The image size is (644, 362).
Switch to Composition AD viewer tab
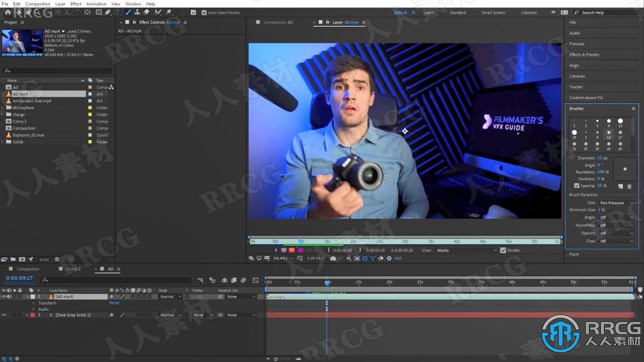click(278, 22)
